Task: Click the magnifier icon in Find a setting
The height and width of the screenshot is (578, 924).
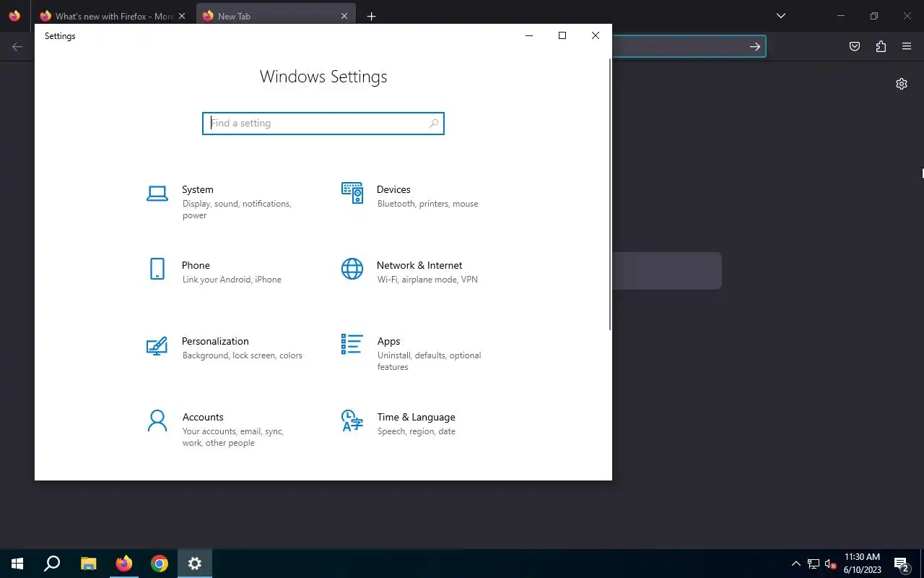Action: pyautogui.click(x=433, y=124)
